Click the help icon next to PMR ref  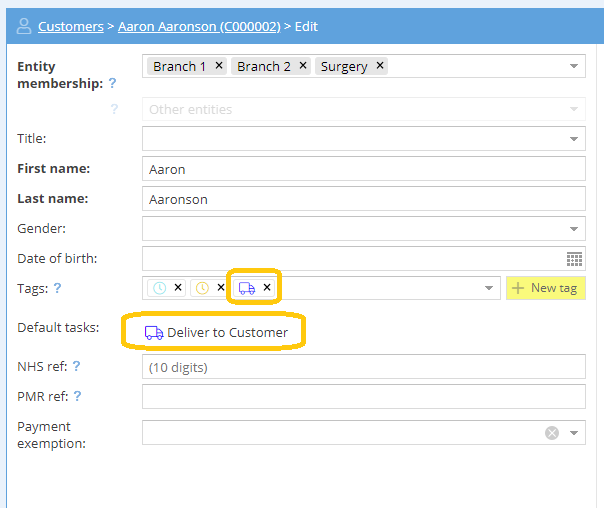[x=77, y=397]
